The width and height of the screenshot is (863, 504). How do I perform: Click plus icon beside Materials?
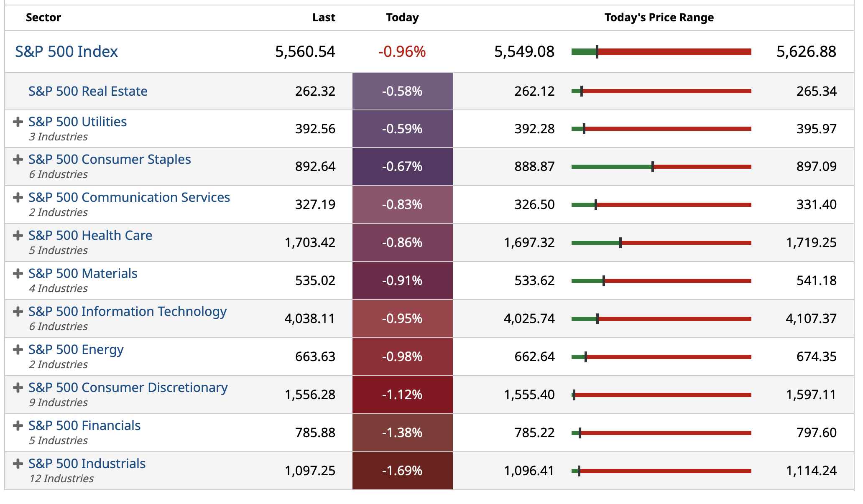click(x=18, y=274)
